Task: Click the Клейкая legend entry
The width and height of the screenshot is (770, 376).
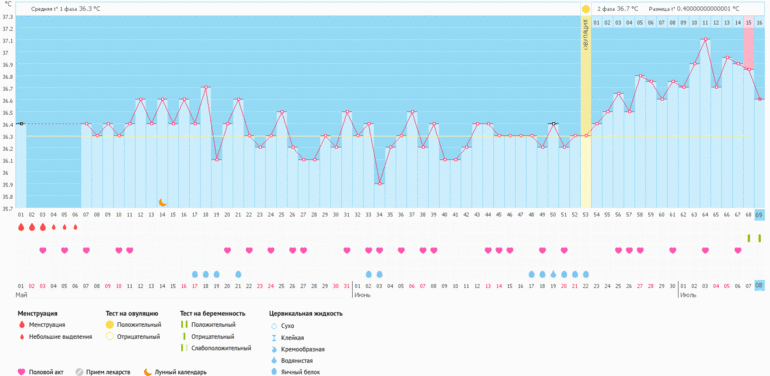Action: point(292,337)
